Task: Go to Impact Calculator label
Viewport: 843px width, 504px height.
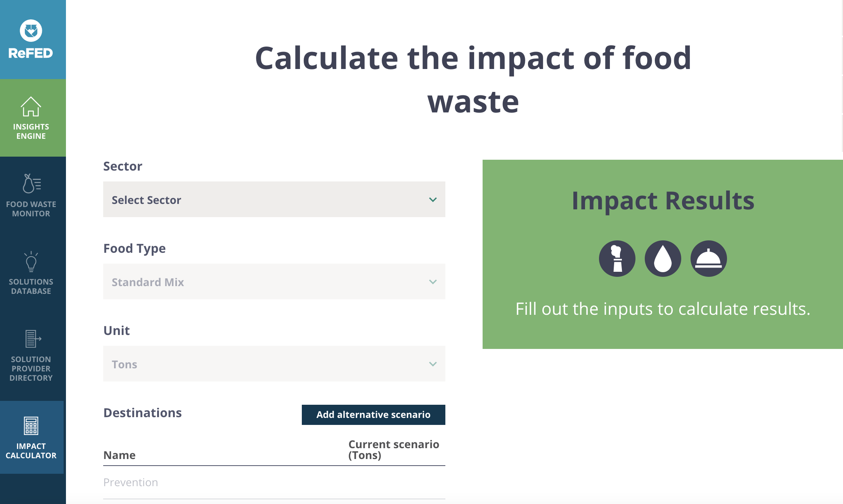Action: coord(31,451)
